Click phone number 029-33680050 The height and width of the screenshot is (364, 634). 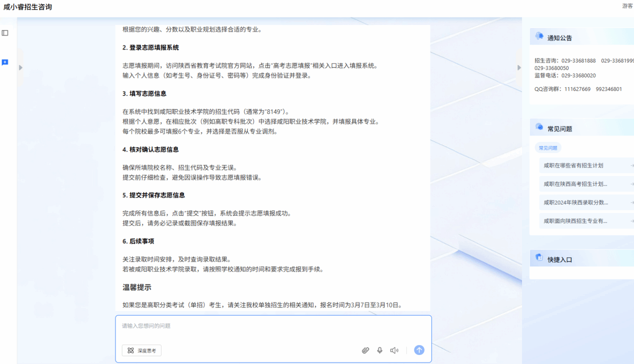551,68
